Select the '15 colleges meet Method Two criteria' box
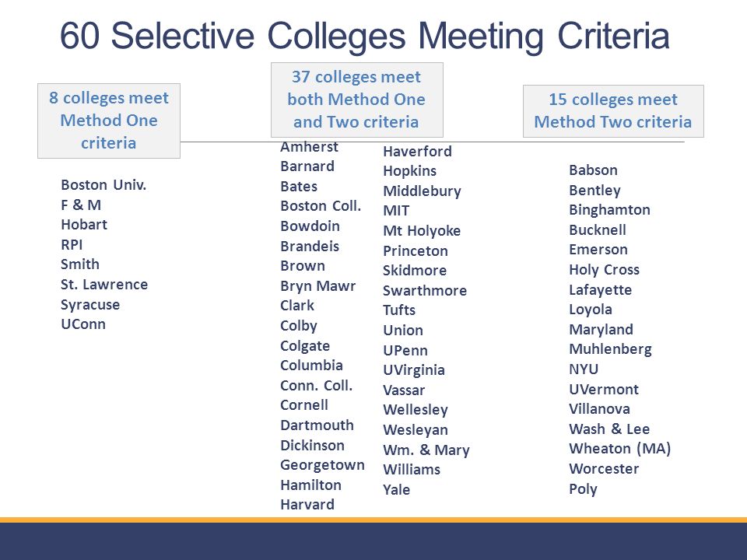This screenshot has height=560, width=747. click(x=613, y=111)
